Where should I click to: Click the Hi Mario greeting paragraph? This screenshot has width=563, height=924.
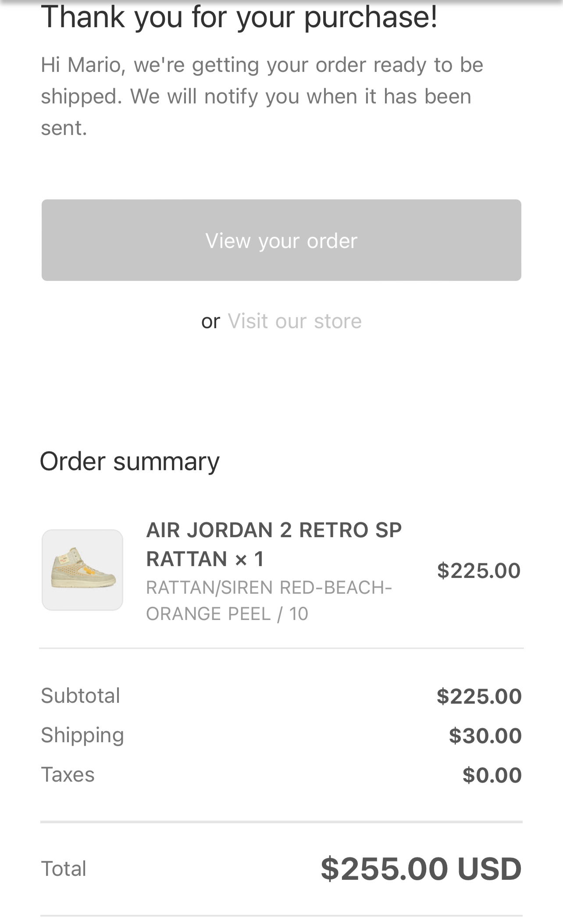[262, 96]
